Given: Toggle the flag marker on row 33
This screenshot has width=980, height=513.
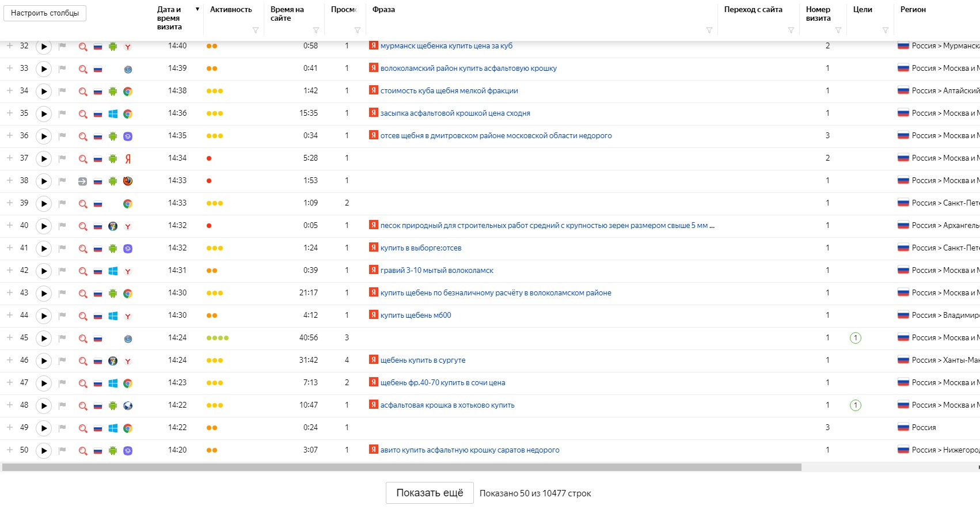Looking at the screenshot, I should (x=62, y=69).
